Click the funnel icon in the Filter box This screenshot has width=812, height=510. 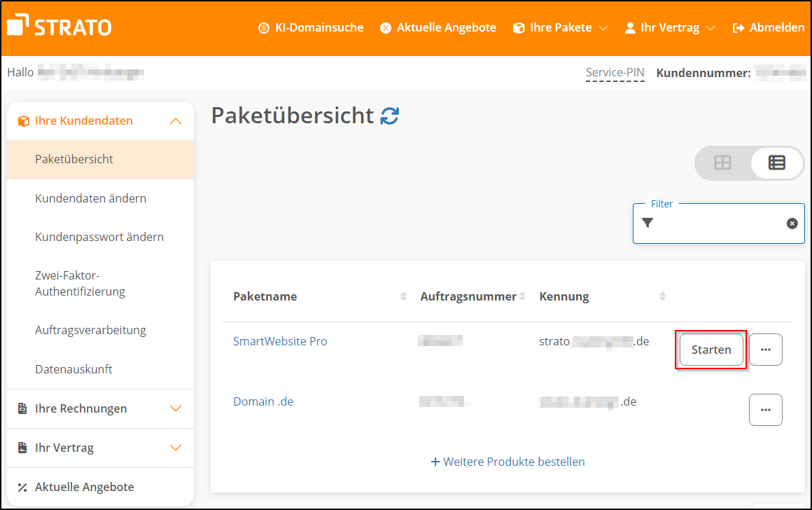(647, 223)
